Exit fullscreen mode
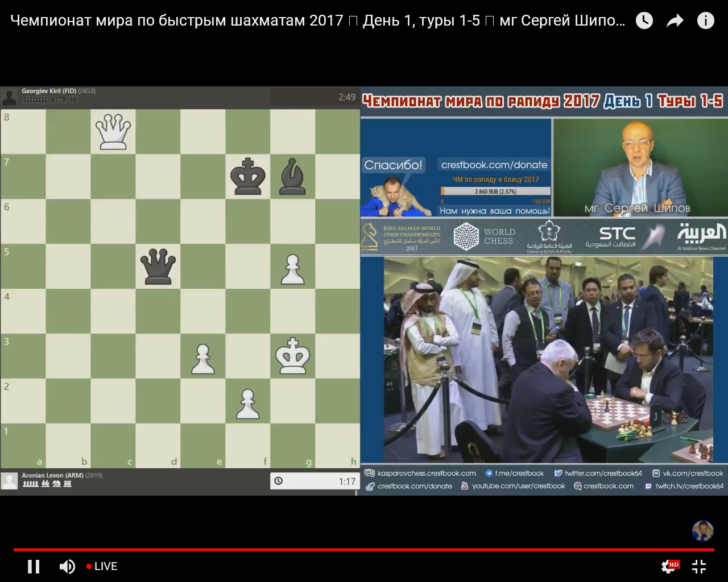Screen dimensions: 728x582 (699, 566)
